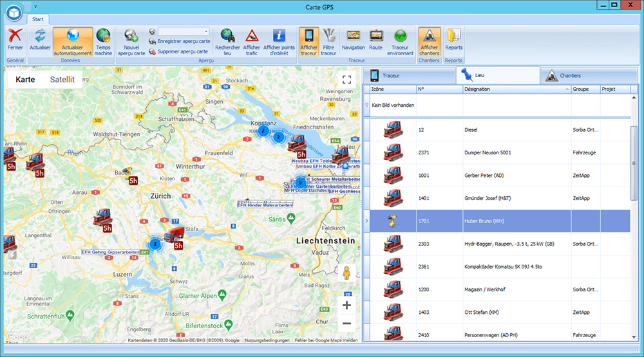Sort by the Icône column header
This screenshot has height=357, width=644.
(x=393, y=89)
